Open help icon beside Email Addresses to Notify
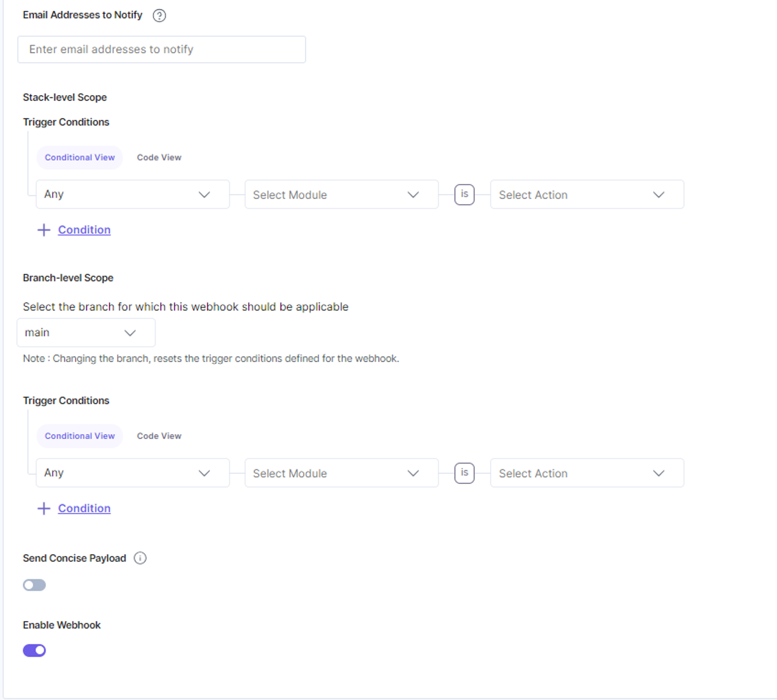Screen dimensions: 777x700 click(159, 15)
